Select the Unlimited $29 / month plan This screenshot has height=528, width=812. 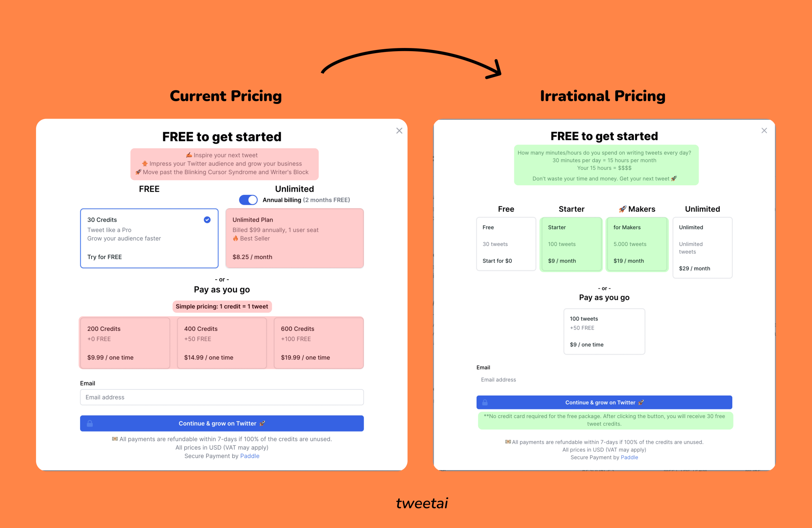[x=703, y=248]
